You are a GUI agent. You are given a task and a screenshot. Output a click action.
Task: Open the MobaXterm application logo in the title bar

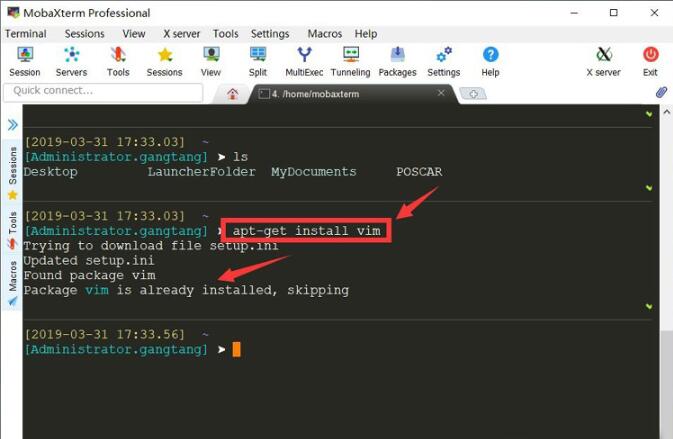click(x=13, y=12)
